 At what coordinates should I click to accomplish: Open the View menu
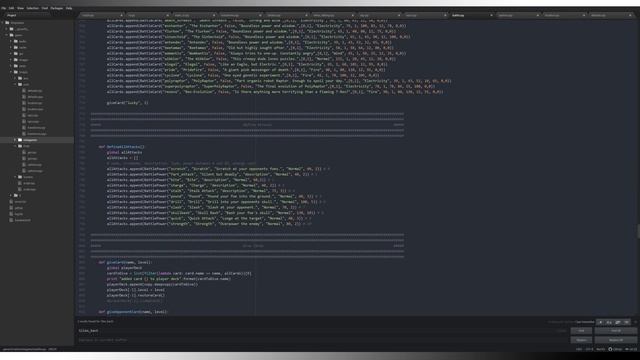(x=20, y=8)
